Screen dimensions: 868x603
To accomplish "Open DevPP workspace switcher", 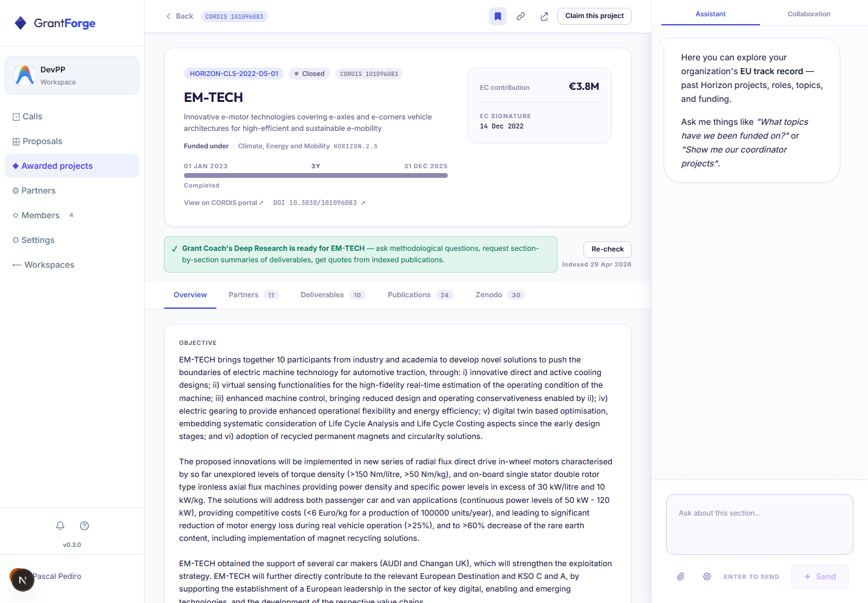I will [x=72, y=75].
